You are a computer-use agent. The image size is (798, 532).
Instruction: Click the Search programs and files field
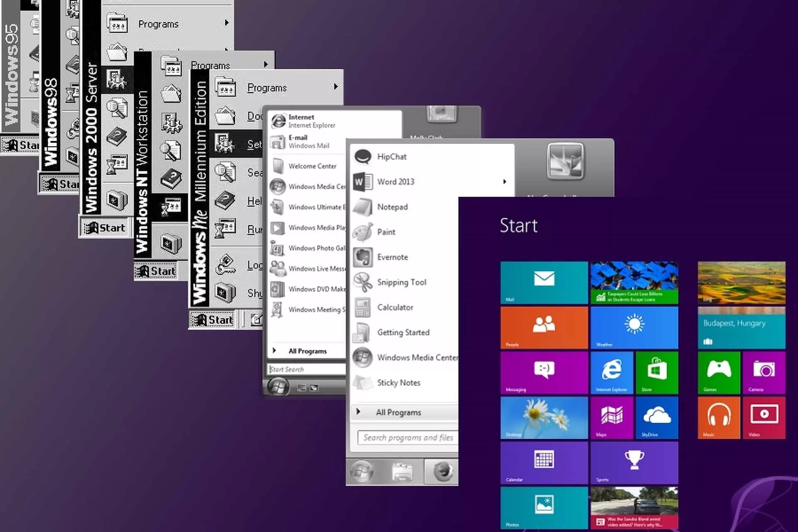pyautogui.click(x=407, y=437)
